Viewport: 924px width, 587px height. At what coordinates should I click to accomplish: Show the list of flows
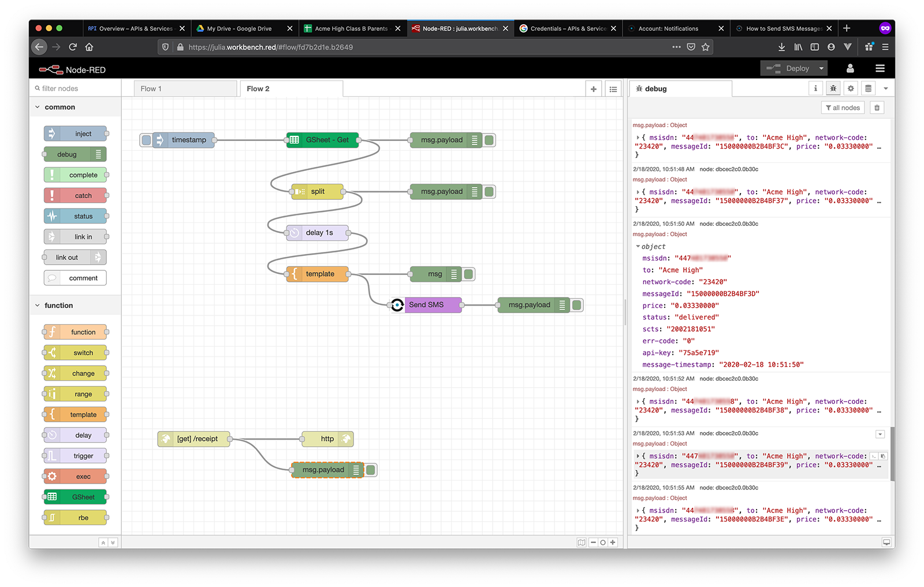613,89
